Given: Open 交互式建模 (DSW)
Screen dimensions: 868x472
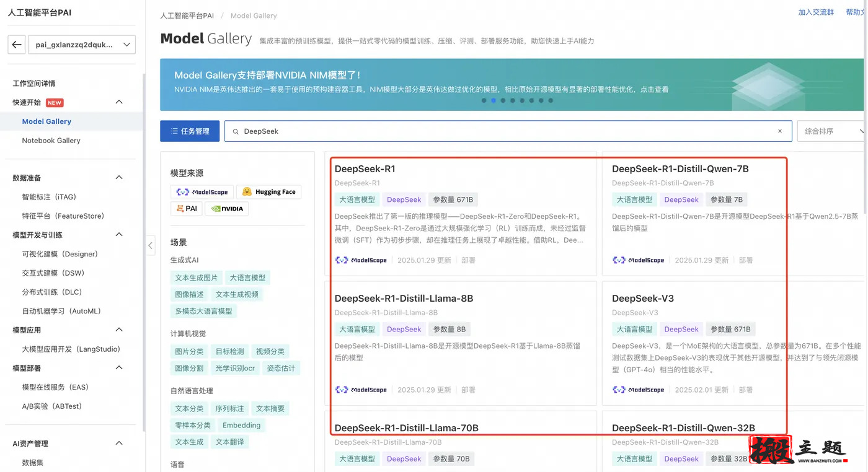Looking at the screenshot, I should click(x=53, y=273).
